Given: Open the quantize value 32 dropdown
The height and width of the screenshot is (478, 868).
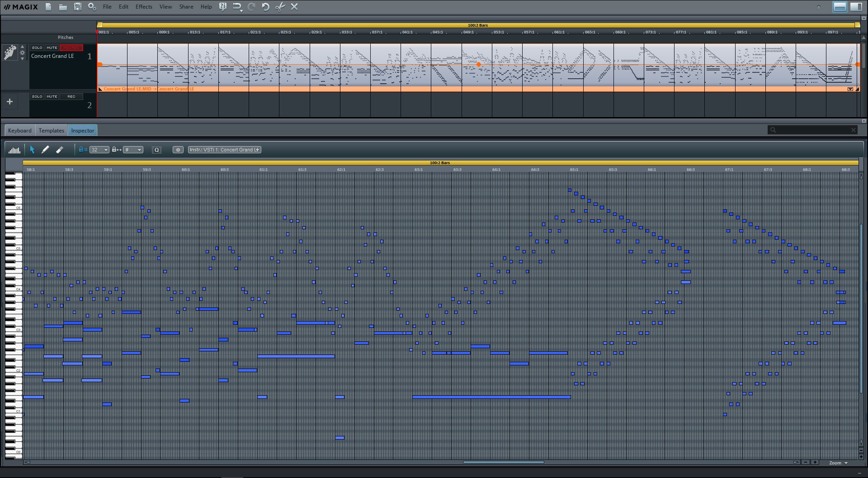Looking at the screenshot, I should point(99,149).
